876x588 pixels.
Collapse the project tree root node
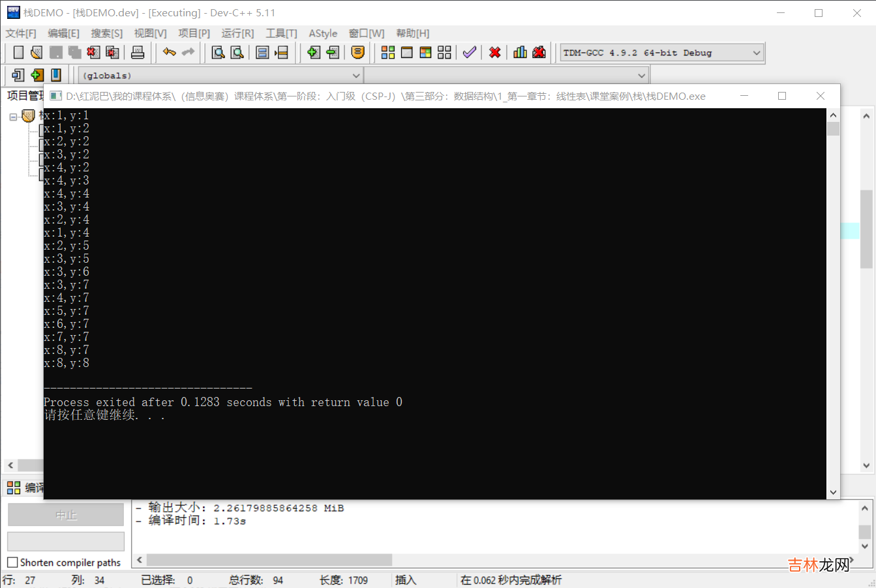(x=13, y=117)
